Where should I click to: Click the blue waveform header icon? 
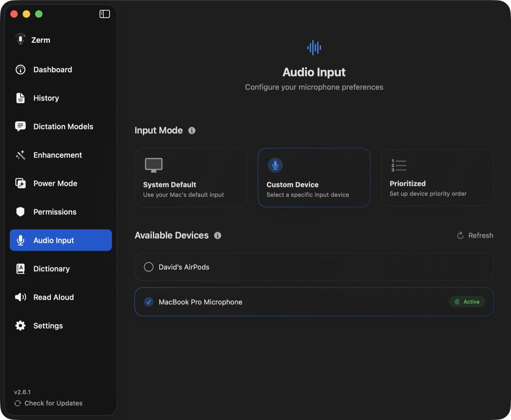click(x=314, y=47)
